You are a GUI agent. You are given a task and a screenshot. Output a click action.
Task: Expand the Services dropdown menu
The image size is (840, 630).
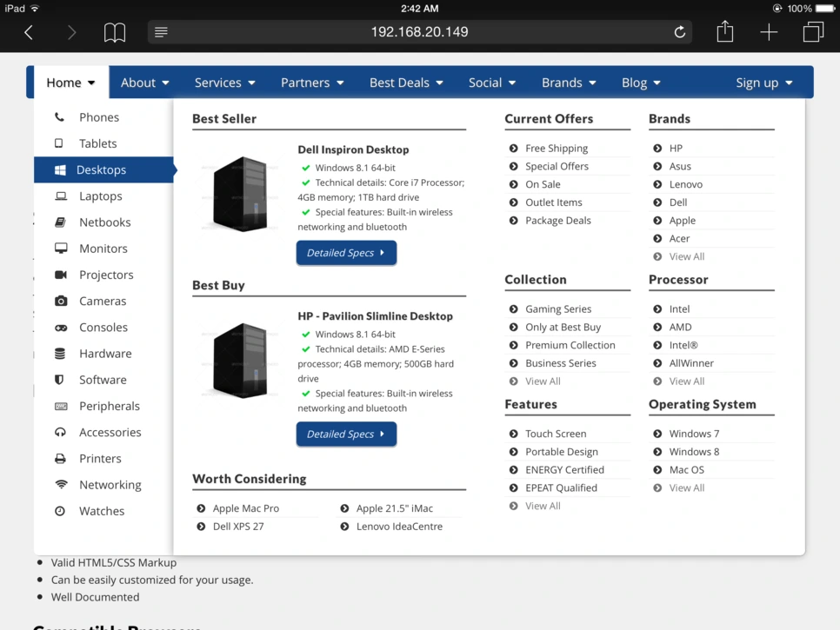pos(225,83)
